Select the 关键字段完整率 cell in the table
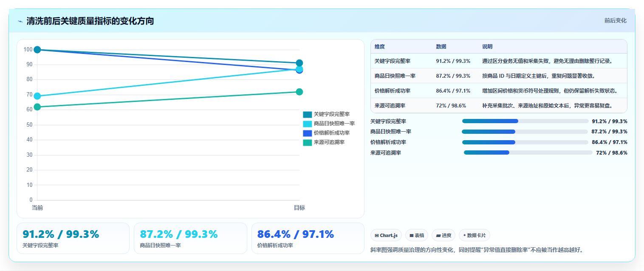Viewport: 644px width, 271px height. tap(401, 61)
